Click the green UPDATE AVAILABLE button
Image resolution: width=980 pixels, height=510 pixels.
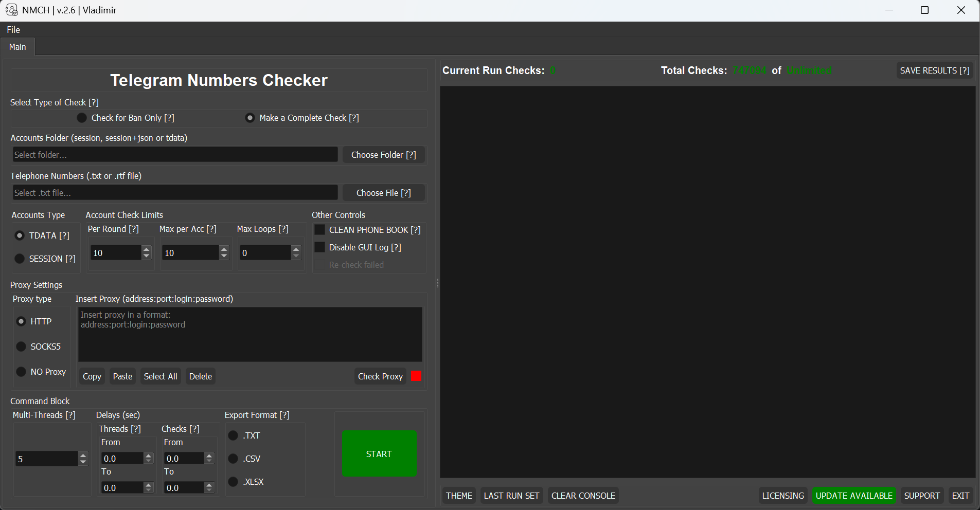click(x=854, y=496)
